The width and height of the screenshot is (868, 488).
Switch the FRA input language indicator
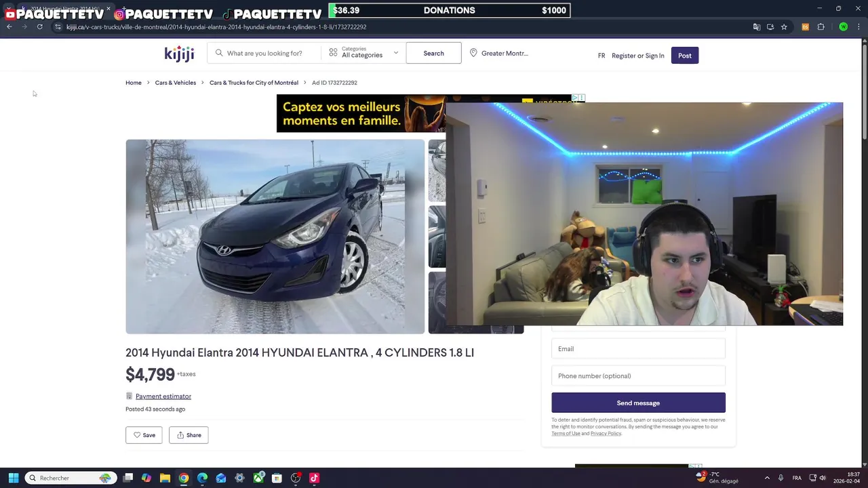pos(797,478)
